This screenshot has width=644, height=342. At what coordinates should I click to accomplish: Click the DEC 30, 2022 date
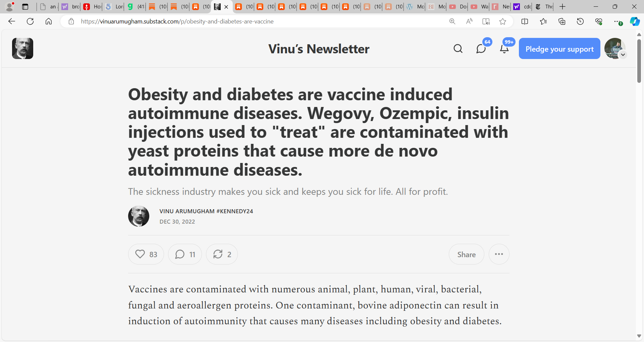click(177, 222)
